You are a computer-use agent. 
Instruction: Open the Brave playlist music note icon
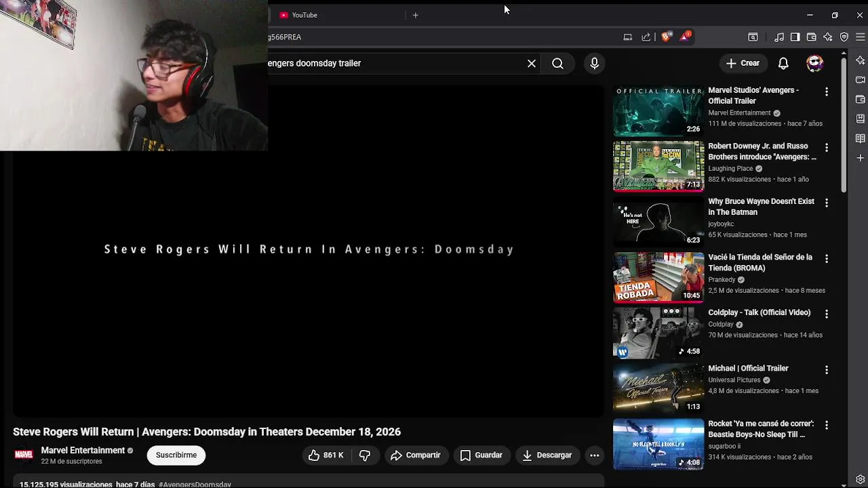[779, 37]
